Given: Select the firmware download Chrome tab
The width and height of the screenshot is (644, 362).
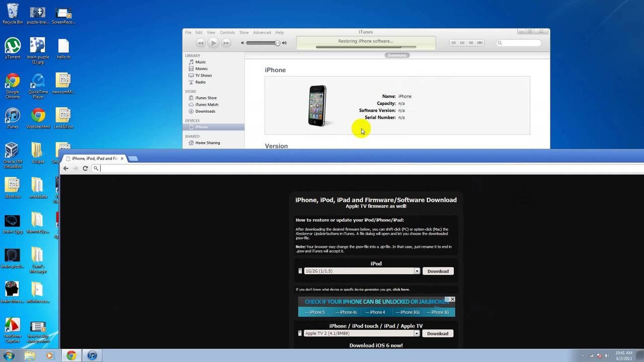Looking at the screenshot, I should [x=94, y=158].
